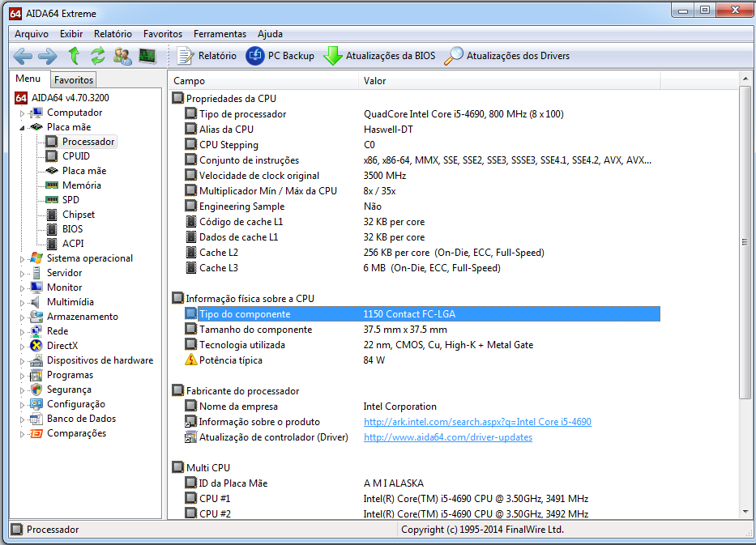
Task: Click the Memória RAM module icon
Action: point(52,185)
